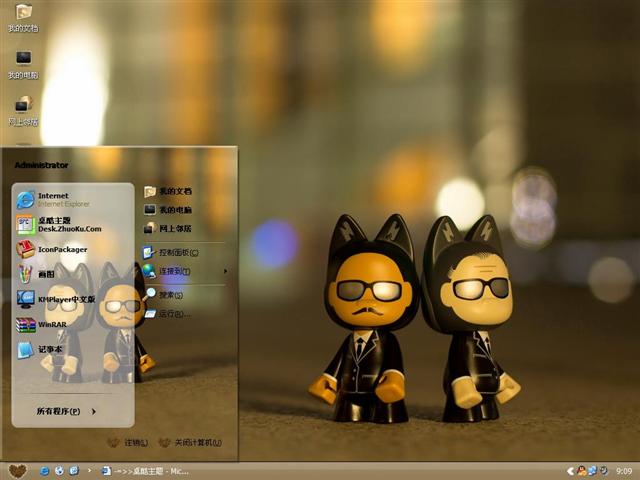
Task: Open 网上邻居 desktop icon
Action: (23, 111)
